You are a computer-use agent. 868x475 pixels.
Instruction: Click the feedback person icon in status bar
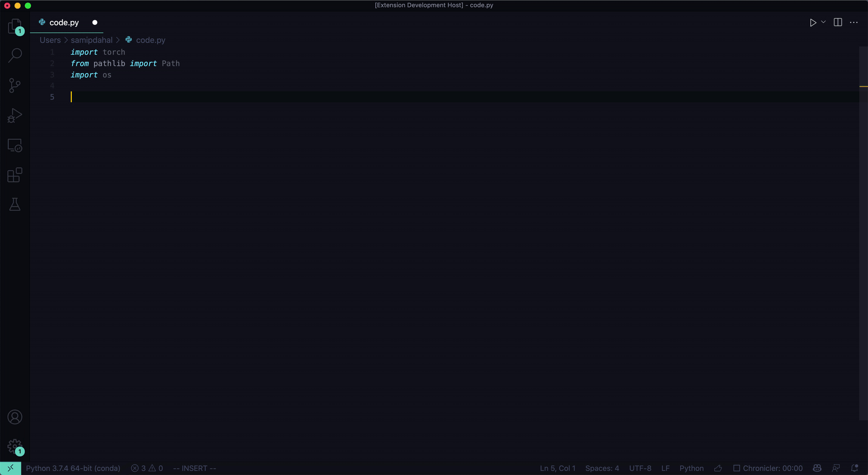click(836, 468)
